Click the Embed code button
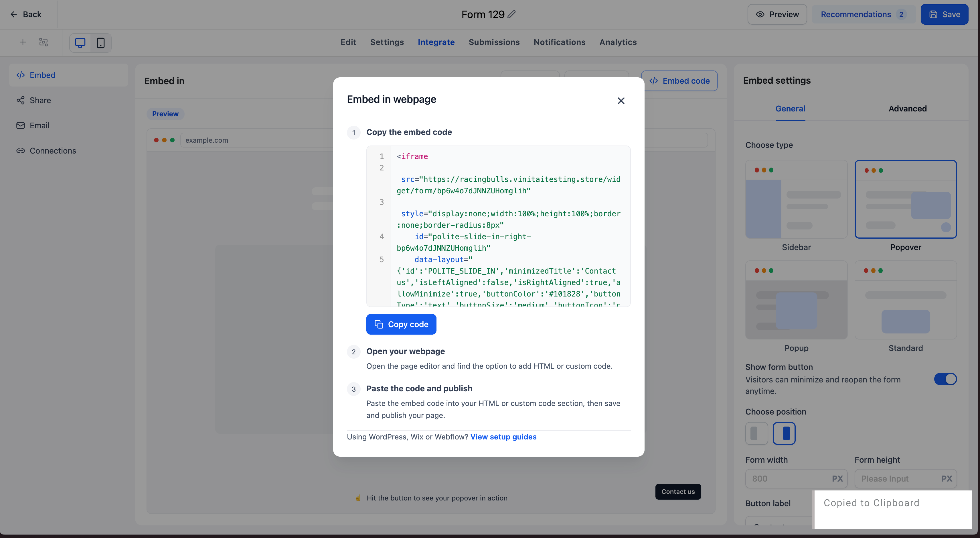Image resolution: width=980 pixels, height=538 pixels. click(x=679, y=81)
